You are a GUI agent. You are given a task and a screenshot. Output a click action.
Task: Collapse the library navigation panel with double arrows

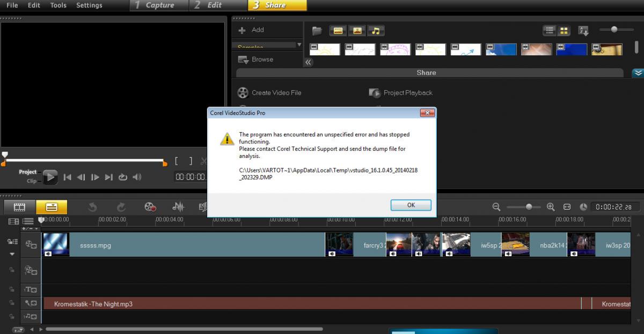click(x=308, y=62)
